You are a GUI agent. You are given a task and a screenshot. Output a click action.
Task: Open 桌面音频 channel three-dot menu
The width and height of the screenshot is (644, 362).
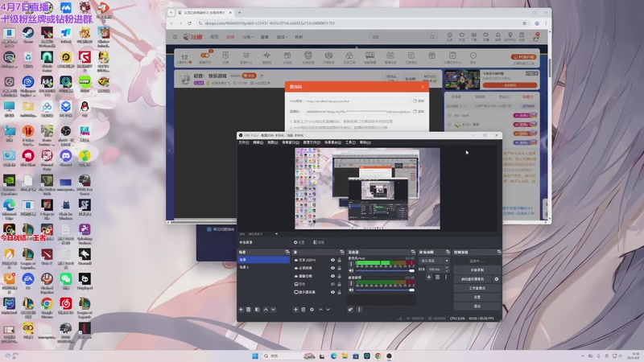[x=351, y=283]
